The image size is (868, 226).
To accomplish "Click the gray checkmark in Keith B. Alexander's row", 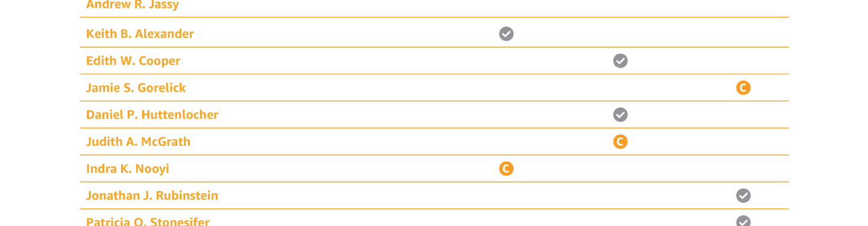I will click(506, 34).
